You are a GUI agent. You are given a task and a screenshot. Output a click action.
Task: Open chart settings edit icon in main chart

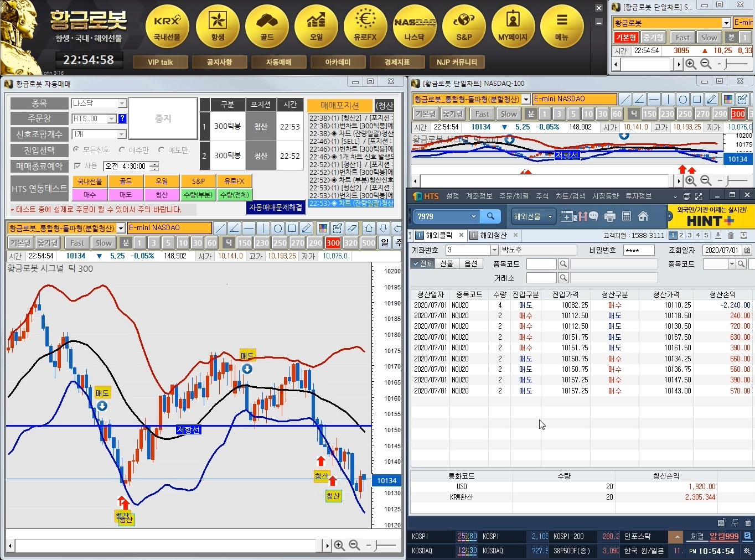coord(337,228)
